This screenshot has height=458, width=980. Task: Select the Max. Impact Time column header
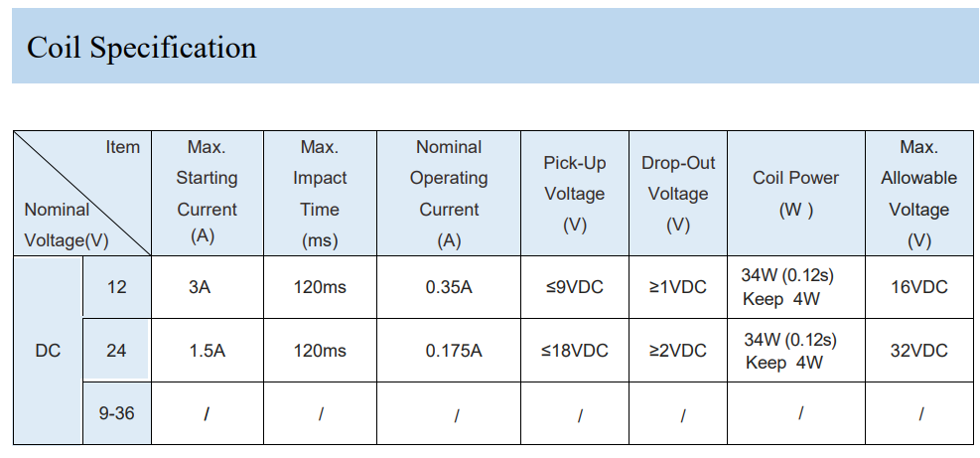point(320,194)
